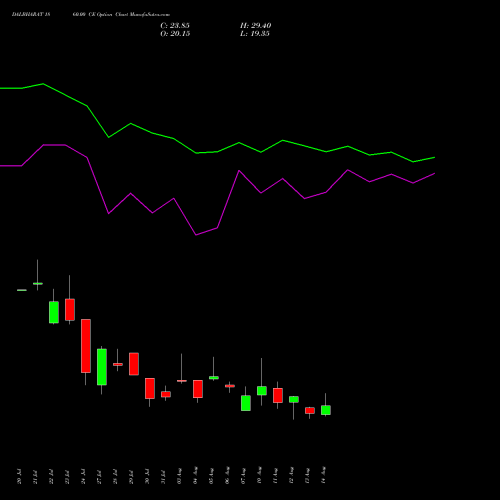Click the '07 Aug' date label
The image size is (500, 500).
[x=243, y=476]
